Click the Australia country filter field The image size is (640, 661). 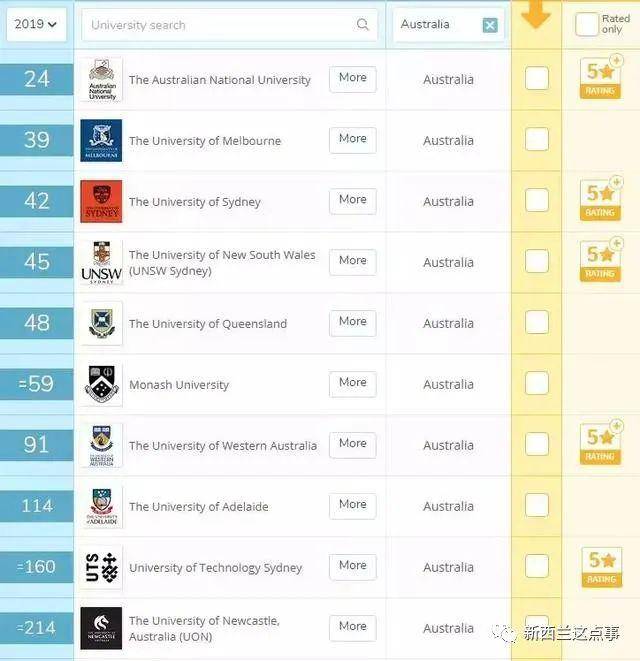[x=448, y=25]
